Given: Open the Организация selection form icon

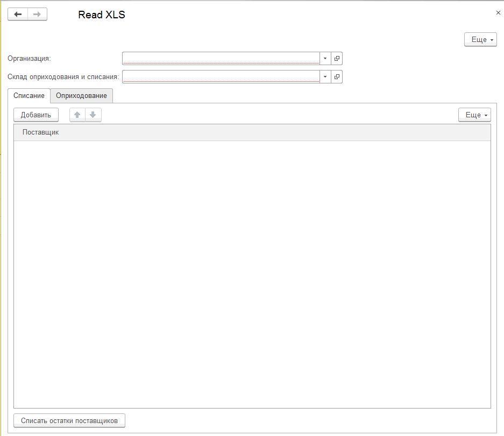Looking at the screenshot, I should (x=337, y=58).
